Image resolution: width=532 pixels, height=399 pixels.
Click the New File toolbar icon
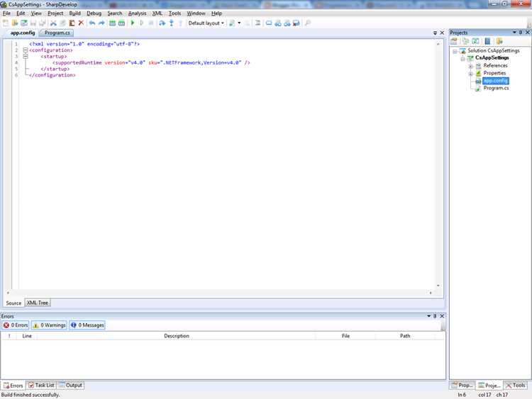click(6, 23)
